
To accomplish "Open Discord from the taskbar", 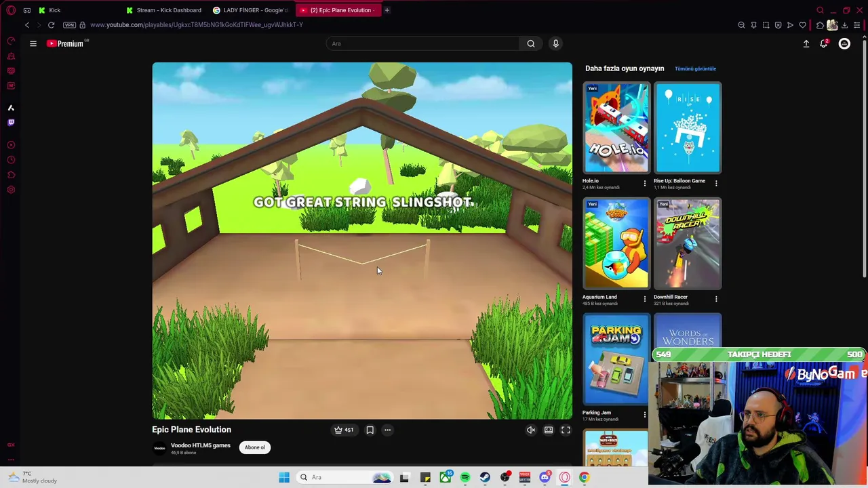I will pos(545,477).
